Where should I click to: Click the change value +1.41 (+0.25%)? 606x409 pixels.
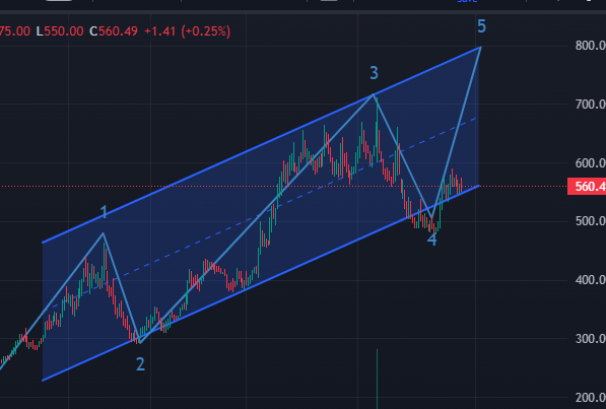pos(187,31)
